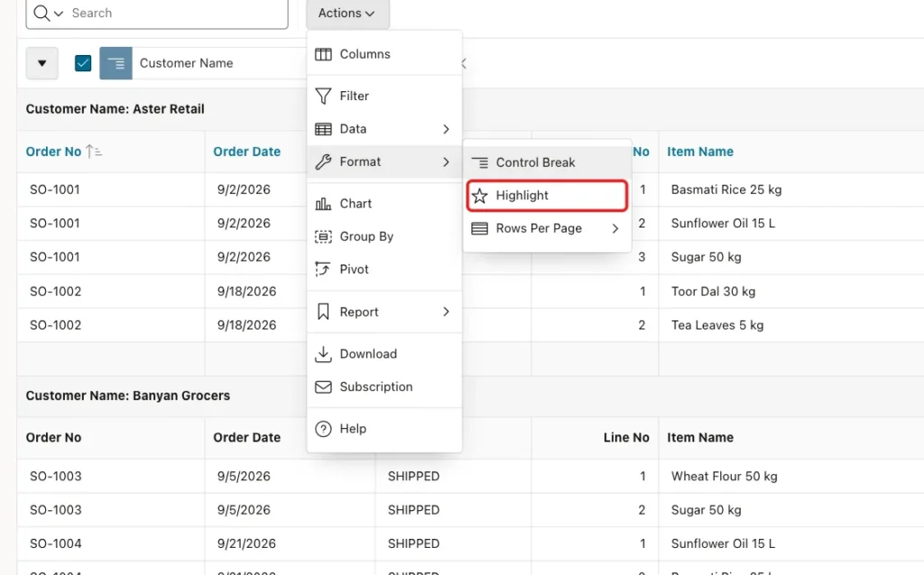924x575 pixels.
Task: Choose Columns from the Actions menu
Action: click(384, 54)
